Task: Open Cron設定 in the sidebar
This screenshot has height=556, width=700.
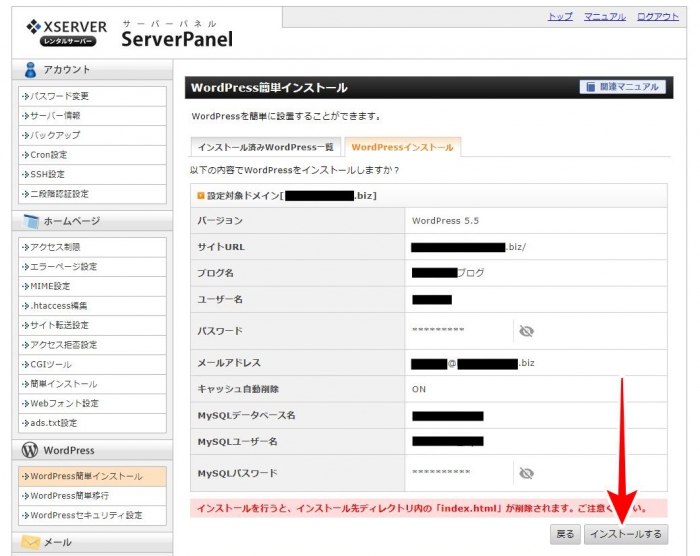Action: [92, 155]
